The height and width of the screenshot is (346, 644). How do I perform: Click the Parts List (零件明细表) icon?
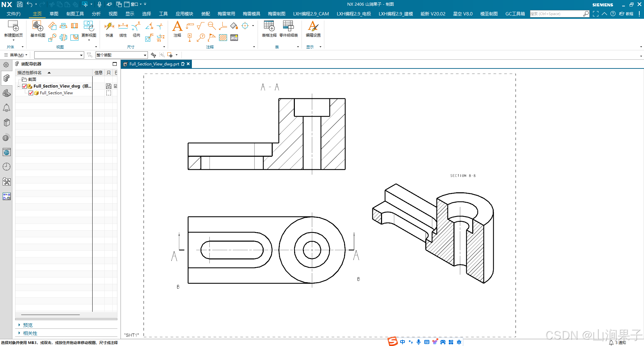[x=288, y=26]
